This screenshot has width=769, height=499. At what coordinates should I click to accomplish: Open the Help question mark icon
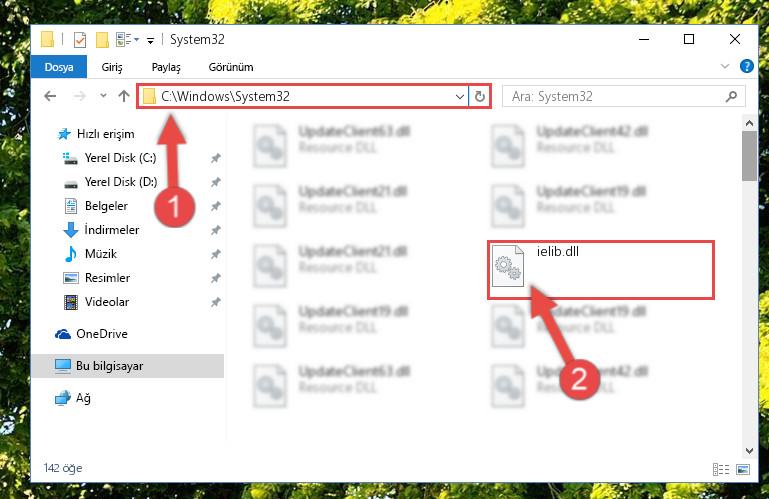[x=746, y=66]
